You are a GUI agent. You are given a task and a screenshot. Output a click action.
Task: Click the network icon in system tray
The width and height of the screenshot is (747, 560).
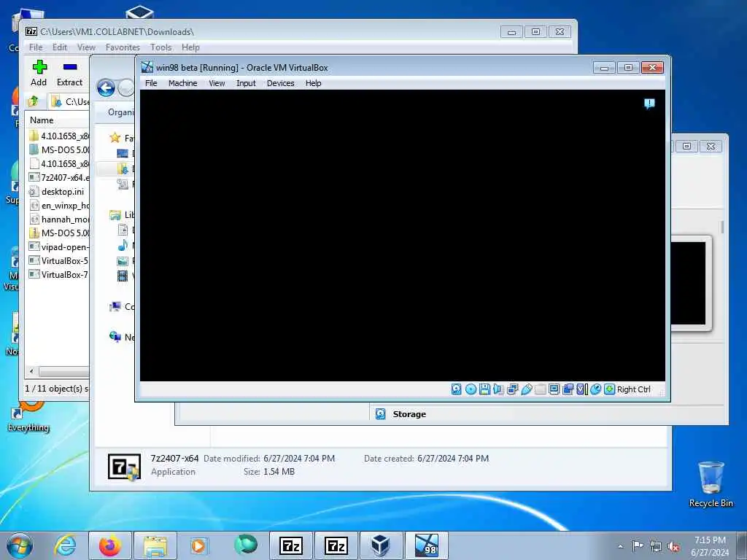point(656,546)
